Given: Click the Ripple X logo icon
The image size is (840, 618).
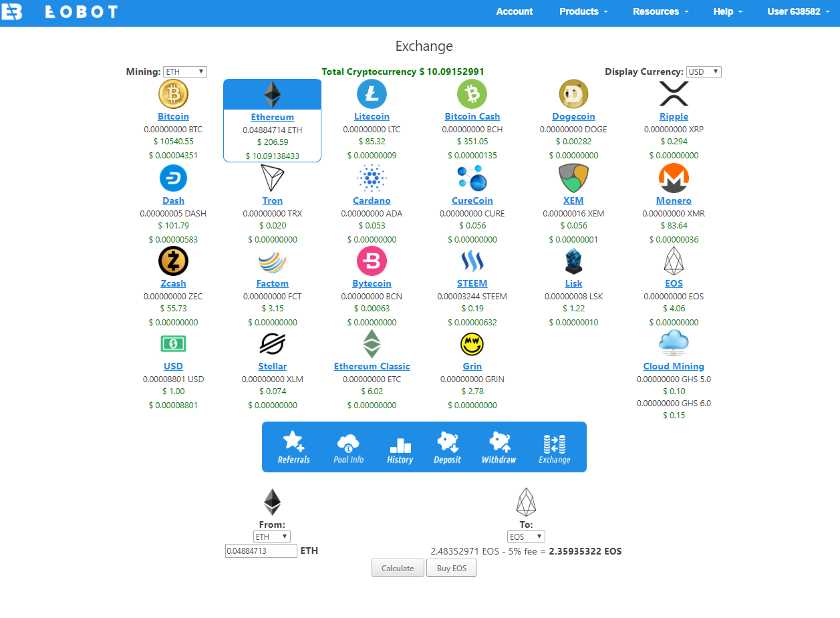Looking at the screenshot, I should click(674, 94).
